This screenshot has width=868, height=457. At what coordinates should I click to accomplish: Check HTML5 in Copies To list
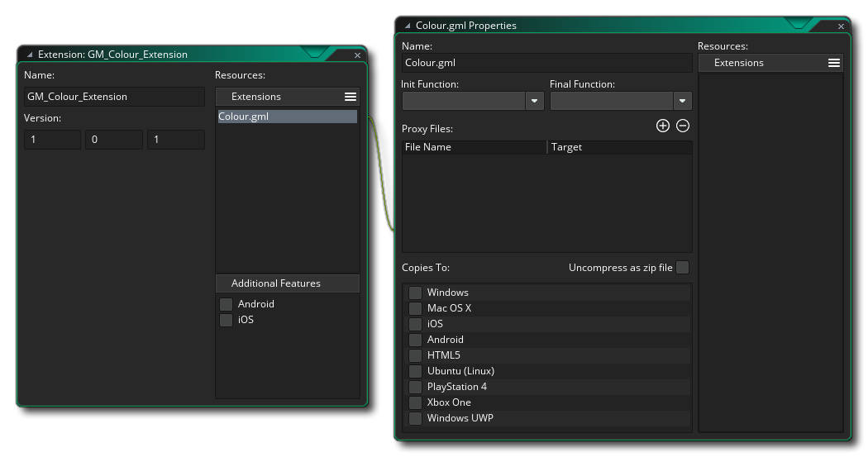415,355
